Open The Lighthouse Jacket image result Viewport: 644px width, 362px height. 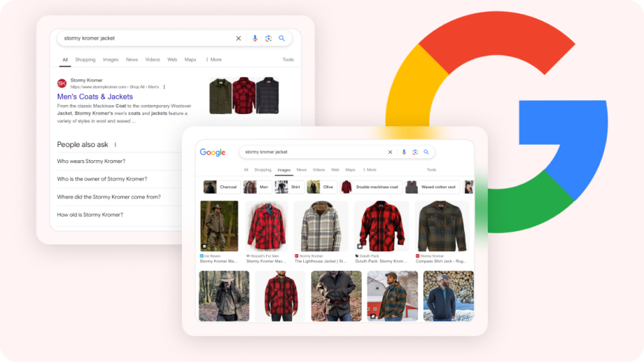tap(321, 226)
